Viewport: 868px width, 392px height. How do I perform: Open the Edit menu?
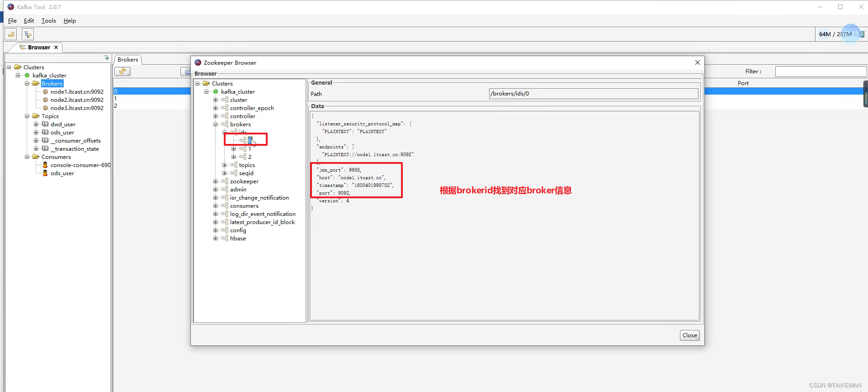tap(29, 21)
